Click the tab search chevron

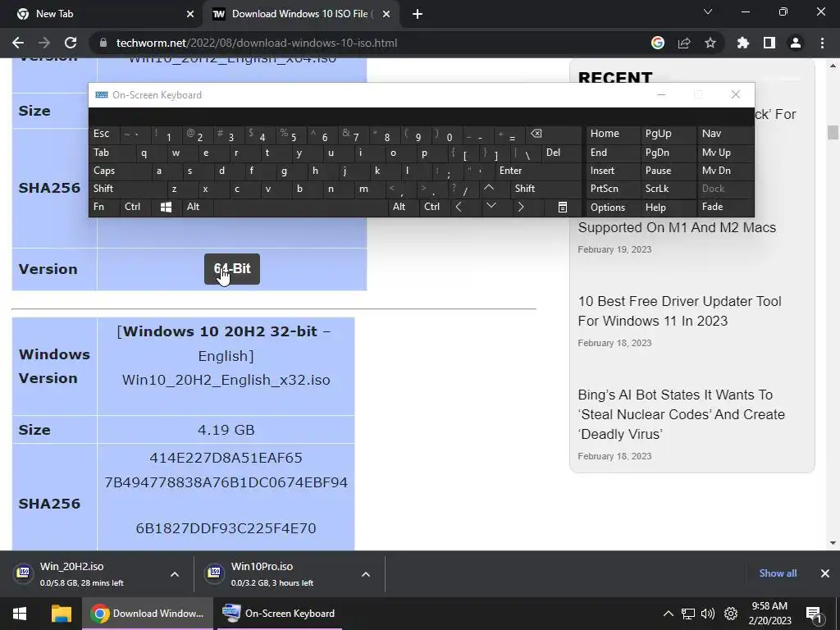[708, 11]
